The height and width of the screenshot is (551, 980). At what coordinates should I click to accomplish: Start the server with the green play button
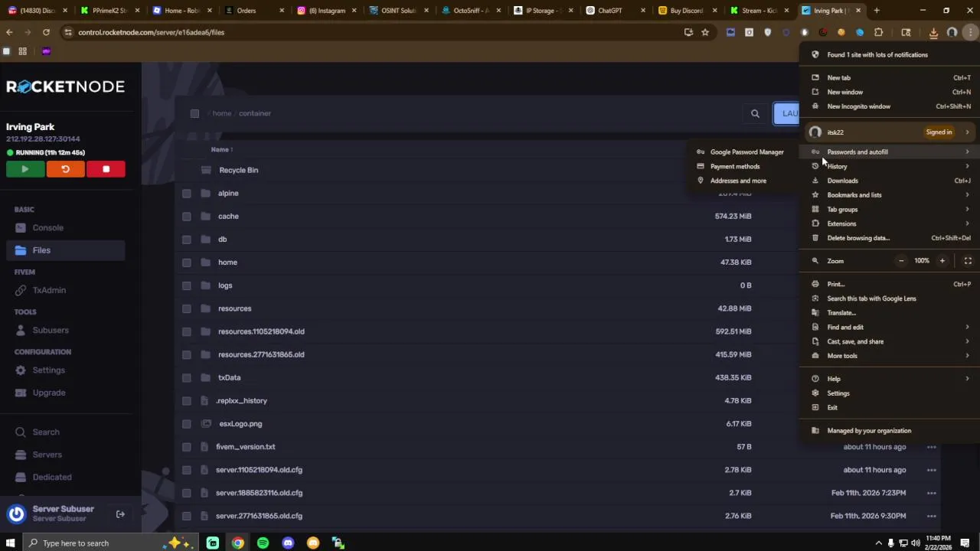(25, 169)
